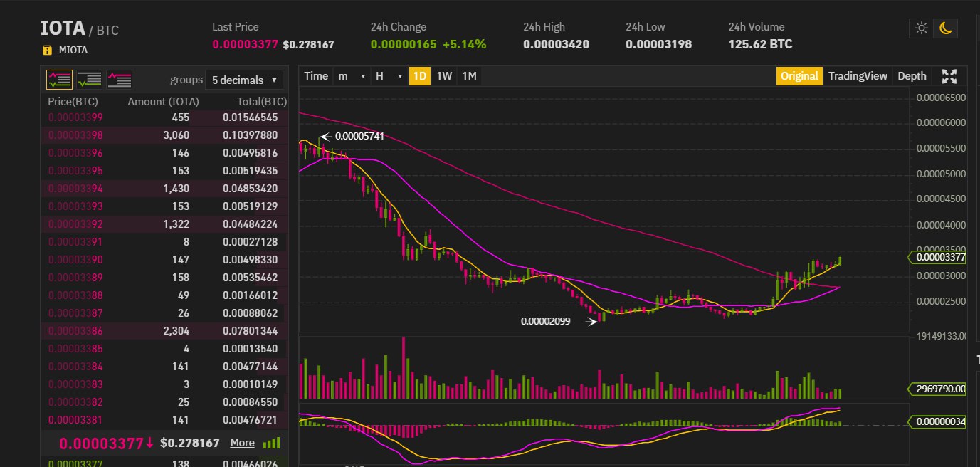Click the 24h High 0.00003420 value

[x=556, y=44]
